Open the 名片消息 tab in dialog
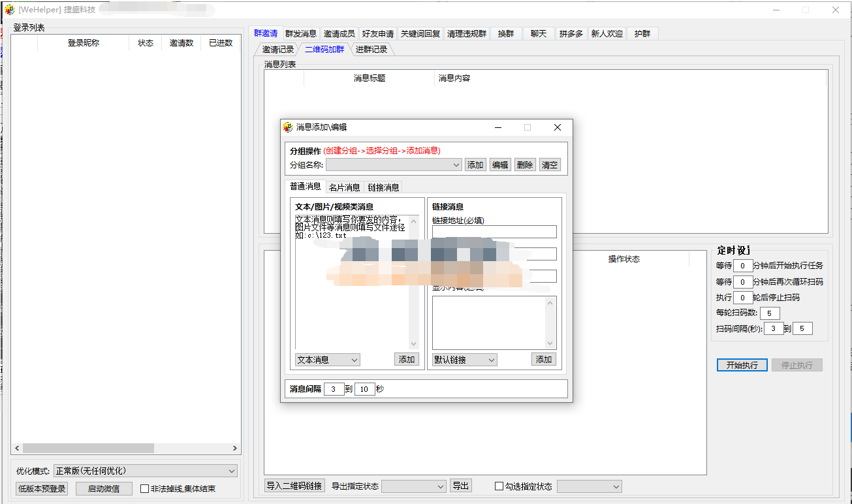This screenshot has height=504, width=852. [x=344, y=187]
